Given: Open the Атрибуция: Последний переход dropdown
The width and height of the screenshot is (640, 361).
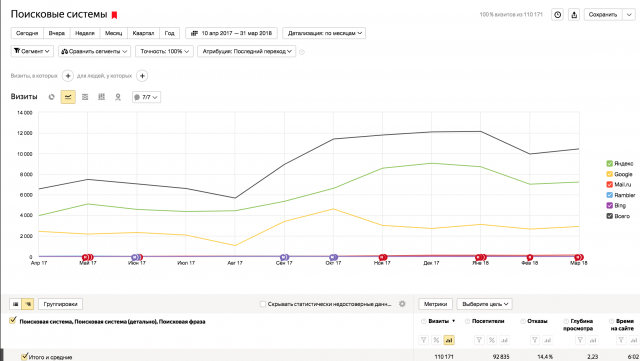Looking at the screenshot, I should 247,51.
